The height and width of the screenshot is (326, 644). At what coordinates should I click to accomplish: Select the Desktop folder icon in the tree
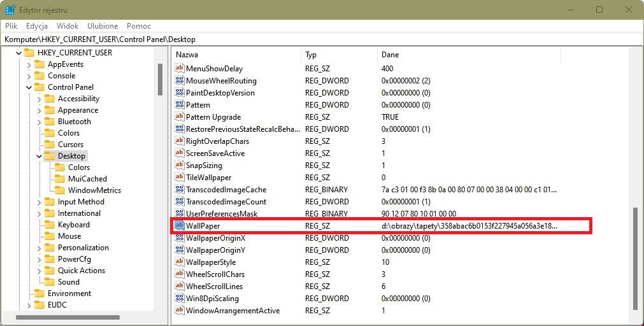point(50,155)
